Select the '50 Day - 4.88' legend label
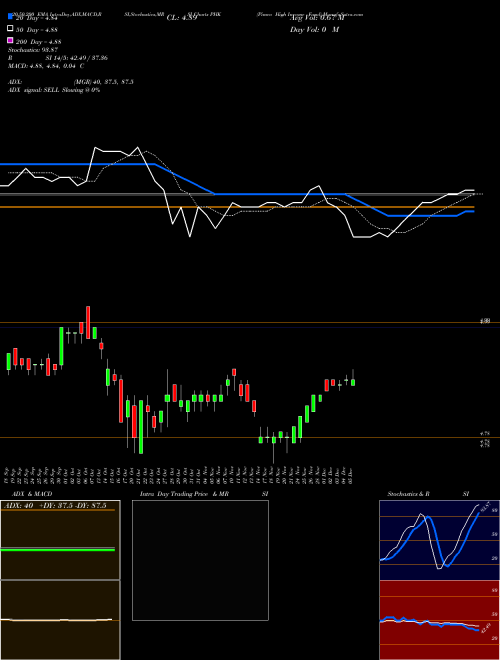 click(37, 30)
